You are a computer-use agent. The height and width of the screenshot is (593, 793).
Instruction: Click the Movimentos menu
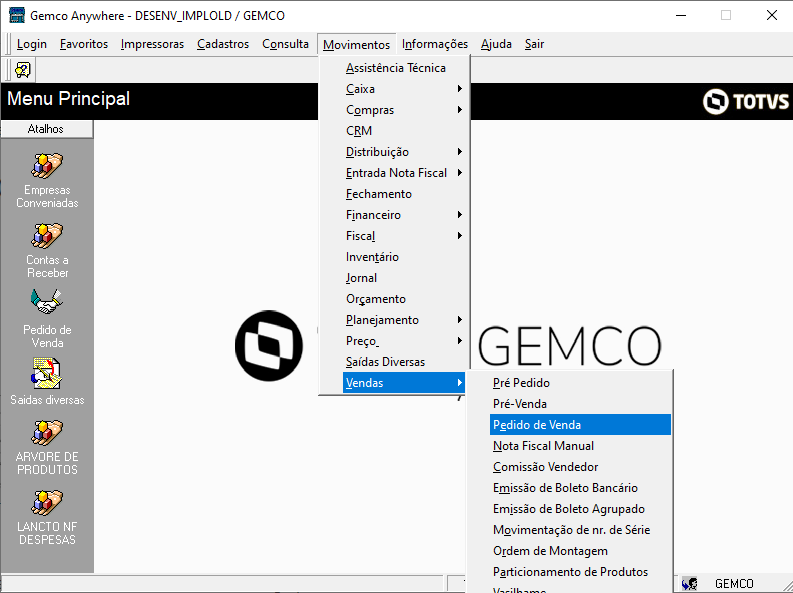point(357,44)
